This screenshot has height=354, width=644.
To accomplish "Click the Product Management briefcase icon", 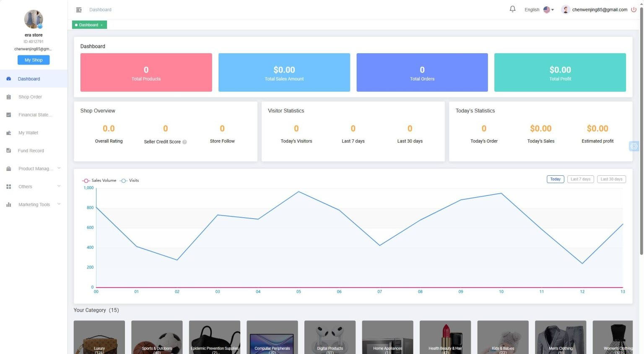I will [8, 169].
